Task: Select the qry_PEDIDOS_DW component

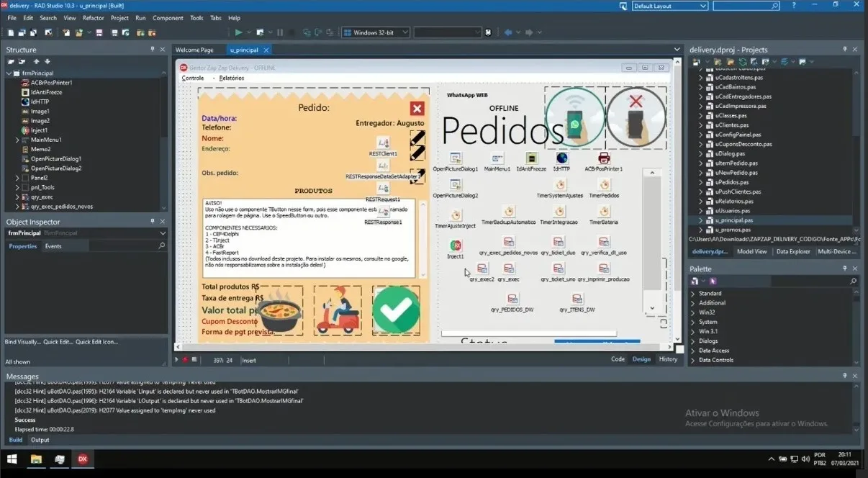Action: [x=512, y=299]
